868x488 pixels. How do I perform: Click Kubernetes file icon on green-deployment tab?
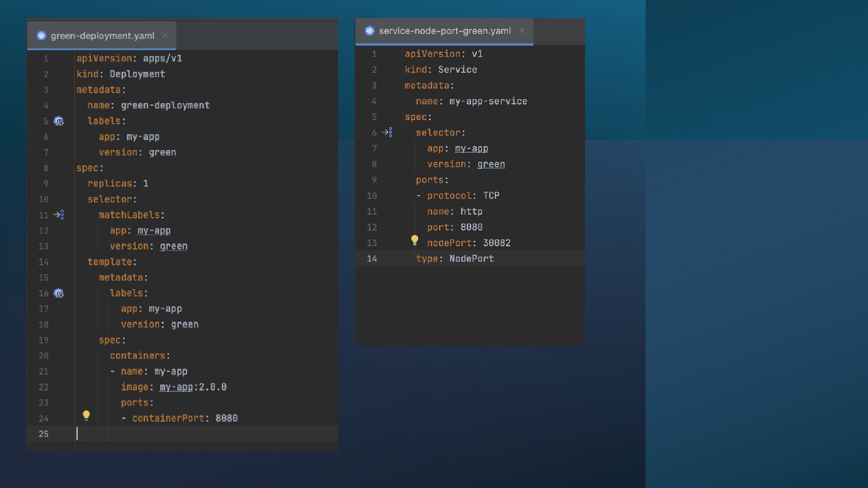(42, 36)
